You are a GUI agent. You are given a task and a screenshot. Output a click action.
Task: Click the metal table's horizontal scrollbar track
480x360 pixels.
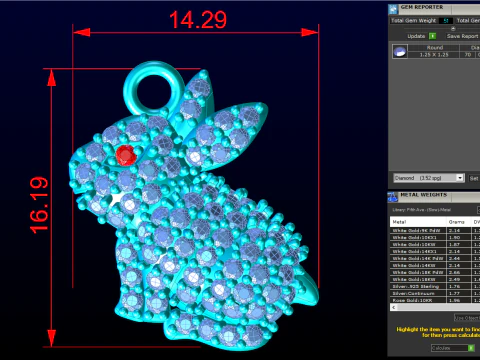tap(439, 307)
